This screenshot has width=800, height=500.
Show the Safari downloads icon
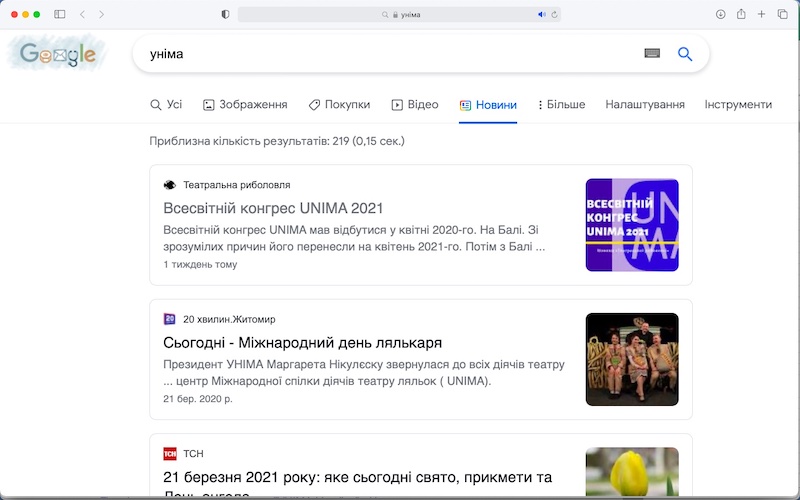tap(720, 14)
